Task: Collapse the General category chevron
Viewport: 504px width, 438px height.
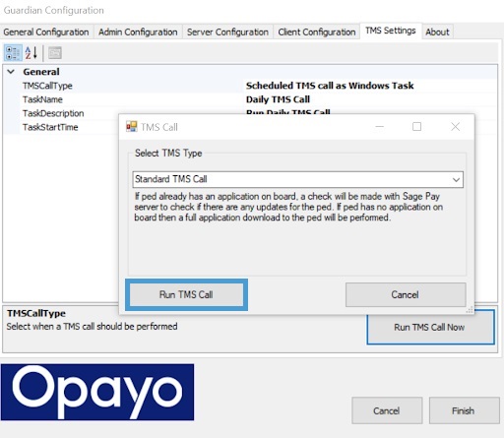Action: click(11, 72)
